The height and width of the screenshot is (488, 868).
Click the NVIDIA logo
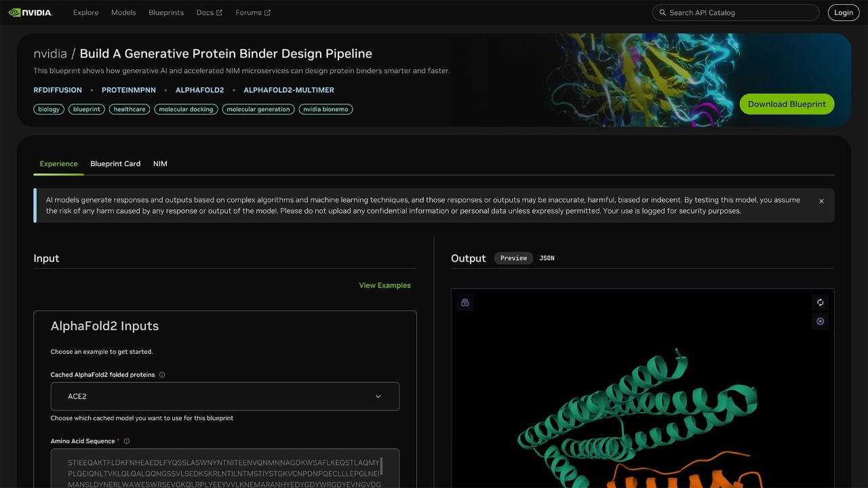31,12
